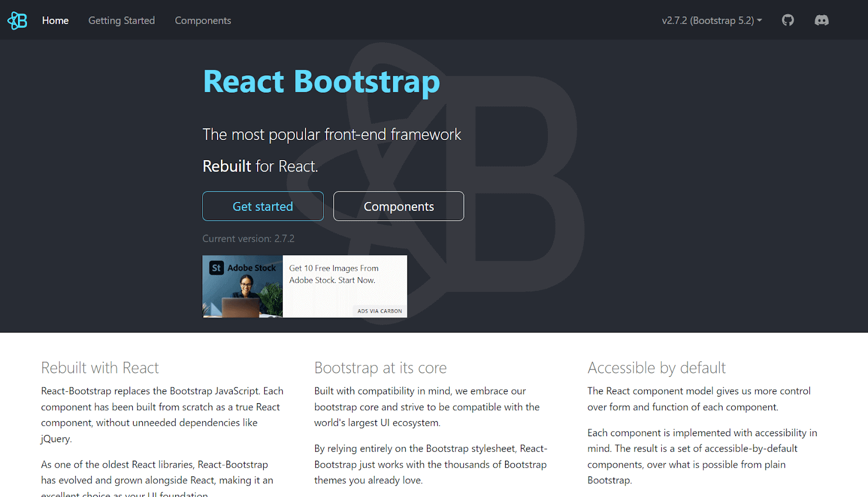Click the 'Accessible by default' heading

tap(656, 367)
